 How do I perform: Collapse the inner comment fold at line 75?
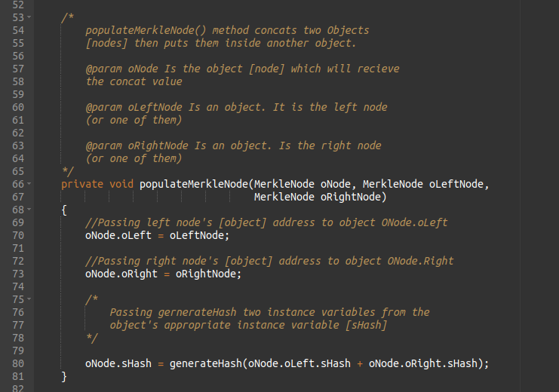tap(29, 299)
